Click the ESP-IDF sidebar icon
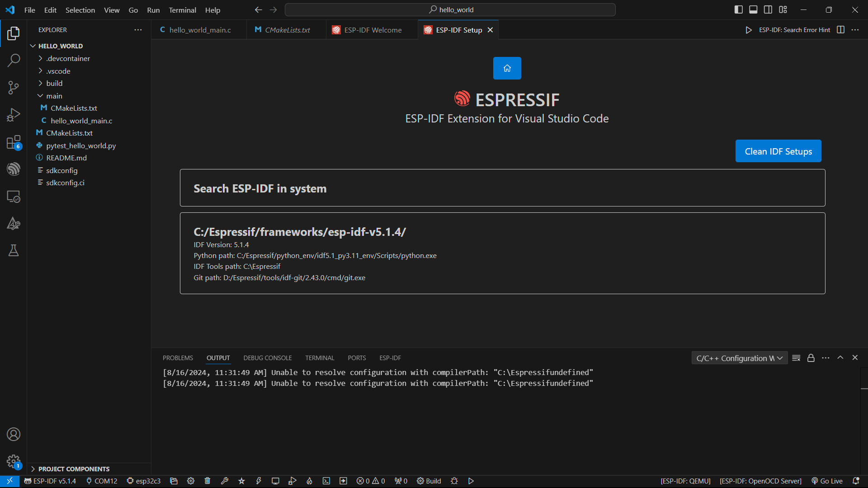868x488 pixels. (x=13, y=169)
